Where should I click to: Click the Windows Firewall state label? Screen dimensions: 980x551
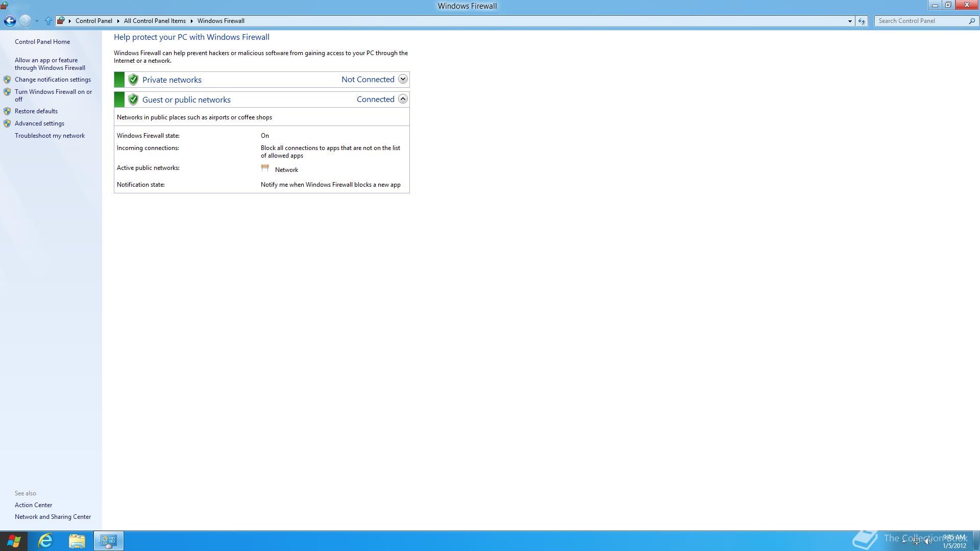point(148,136)
